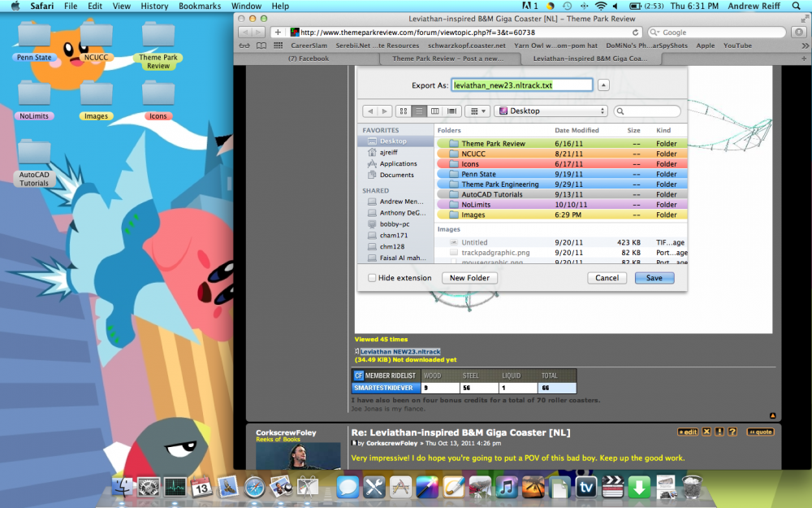Select Cover Flow view in save dialog

coord(451,111)
